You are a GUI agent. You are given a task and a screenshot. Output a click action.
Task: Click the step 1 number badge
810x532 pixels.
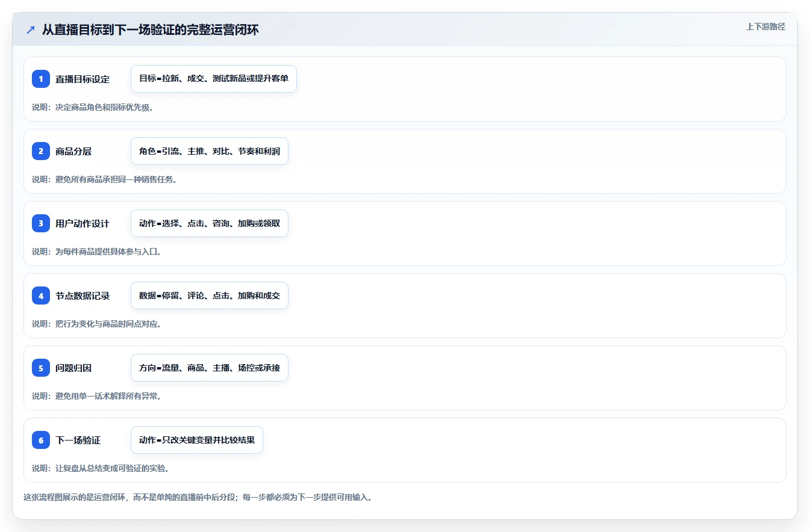(x=41, y=79)
